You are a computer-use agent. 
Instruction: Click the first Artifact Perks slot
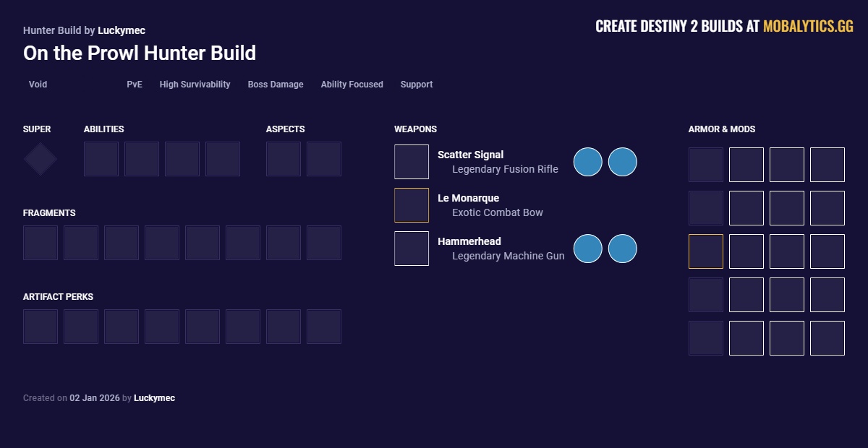[41, 327]
